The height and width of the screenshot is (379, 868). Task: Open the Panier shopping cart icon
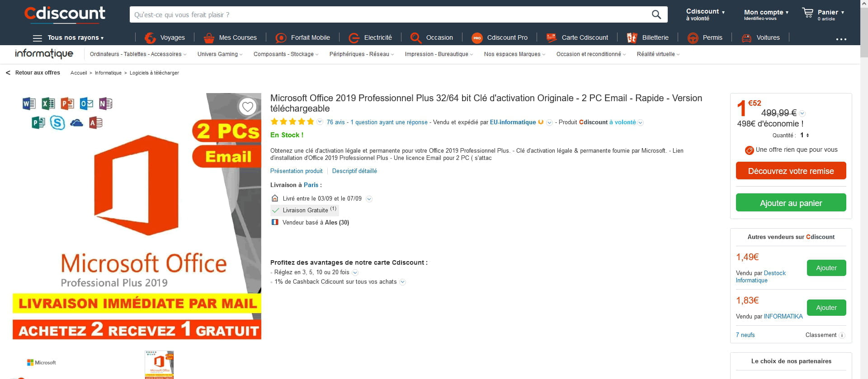807,13
